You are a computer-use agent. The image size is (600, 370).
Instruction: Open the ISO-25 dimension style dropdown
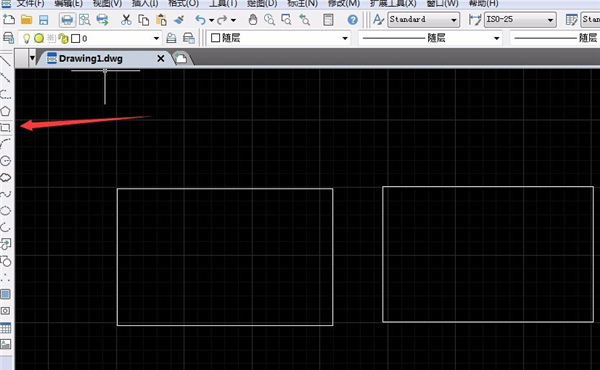520,20
